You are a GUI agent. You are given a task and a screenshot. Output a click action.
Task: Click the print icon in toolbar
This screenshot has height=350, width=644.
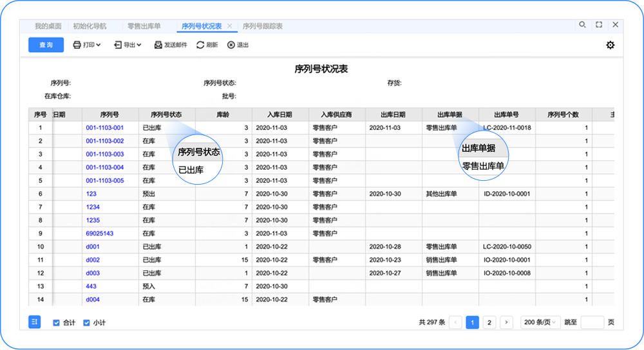tap(77, 45)
